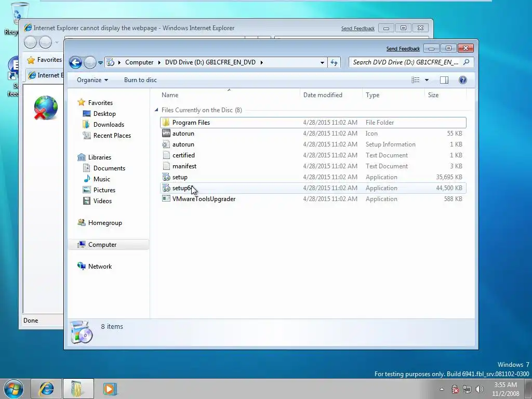This screenshot has width=532, height=399.
Task: Click Favorites in the navigation pane
Action: [x=100, y=102]
